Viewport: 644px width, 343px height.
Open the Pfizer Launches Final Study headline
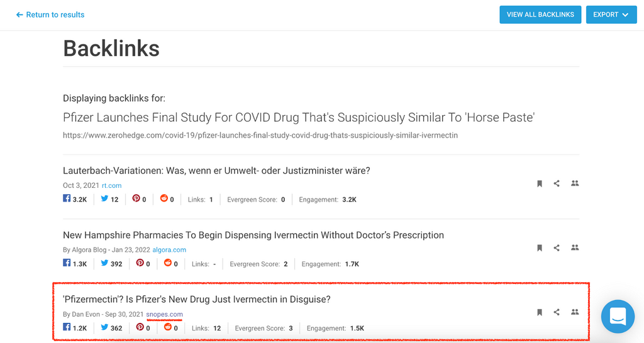point(299,117)
